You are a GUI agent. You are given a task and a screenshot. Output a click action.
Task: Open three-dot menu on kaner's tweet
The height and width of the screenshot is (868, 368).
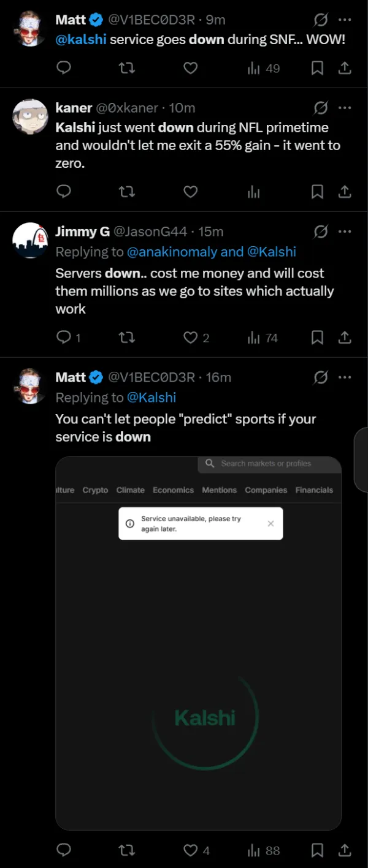[x=345, y=108]
